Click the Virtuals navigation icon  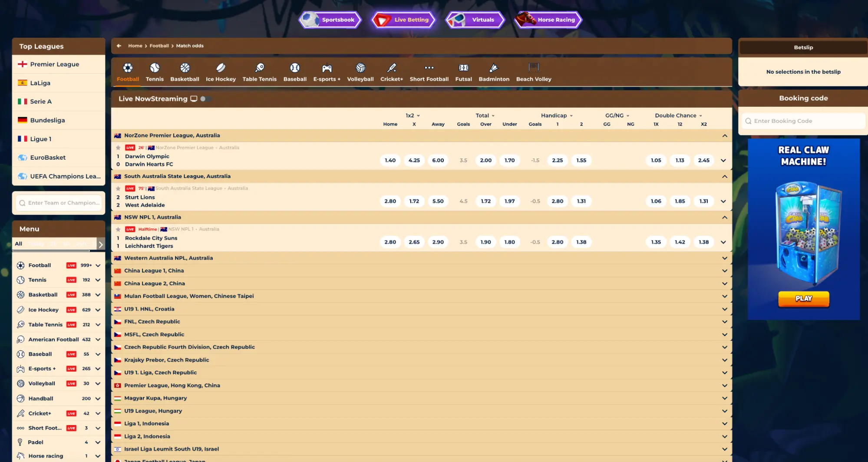474,20
